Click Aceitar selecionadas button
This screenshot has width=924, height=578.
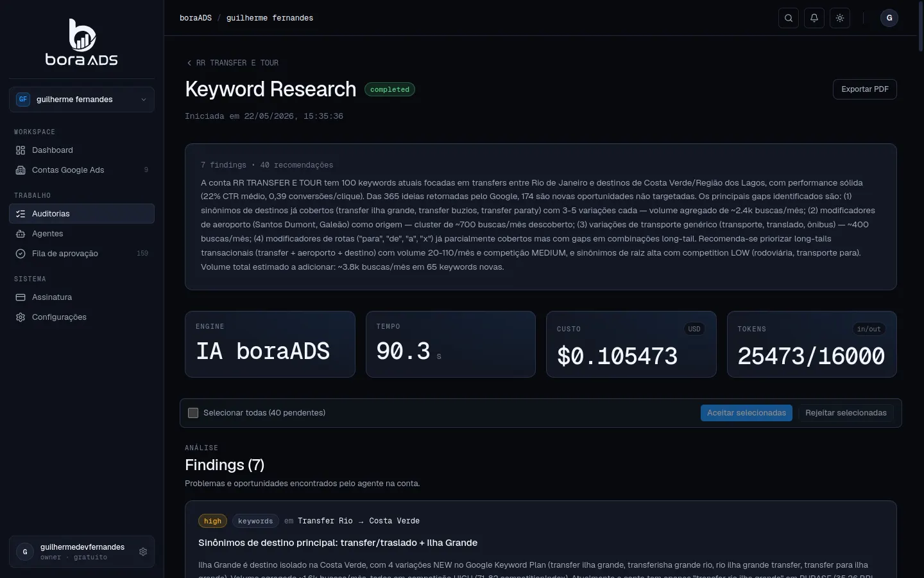pos(746,413)
